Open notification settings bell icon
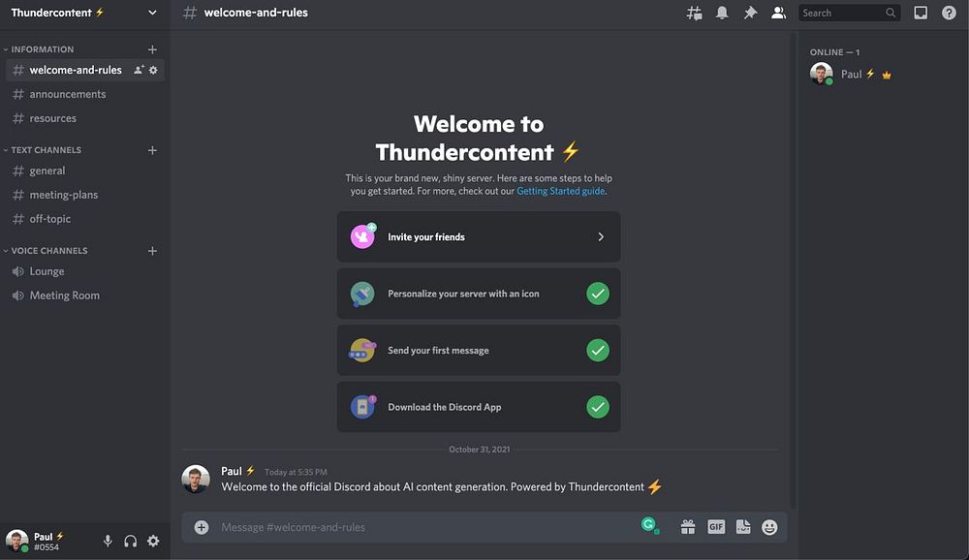This screenshot has height=560, width=969. (722, 13)
